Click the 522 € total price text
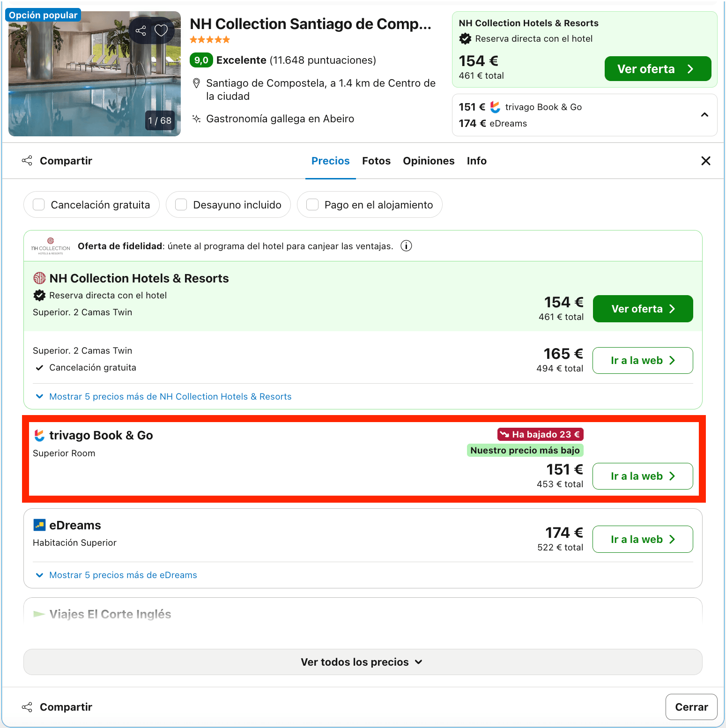This screenshot has width=726, height=728. tap(560, 548)
